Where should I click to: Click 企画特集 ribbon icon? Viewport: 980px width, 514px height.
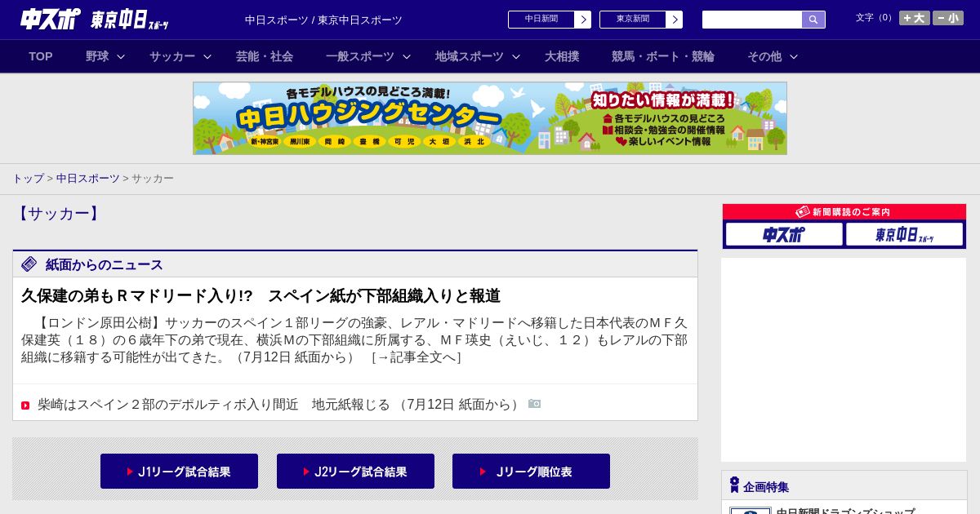coord(734,485)
